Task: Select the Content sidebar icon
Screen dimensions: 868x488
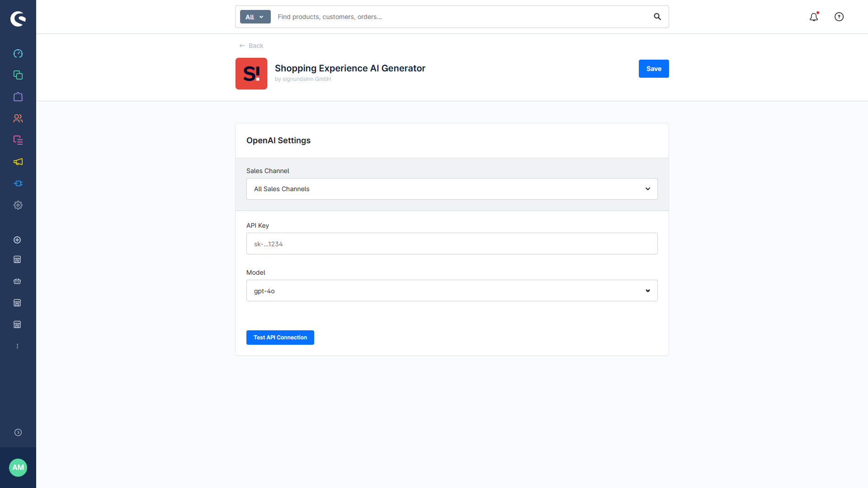Action: click(x=18, y=140)
